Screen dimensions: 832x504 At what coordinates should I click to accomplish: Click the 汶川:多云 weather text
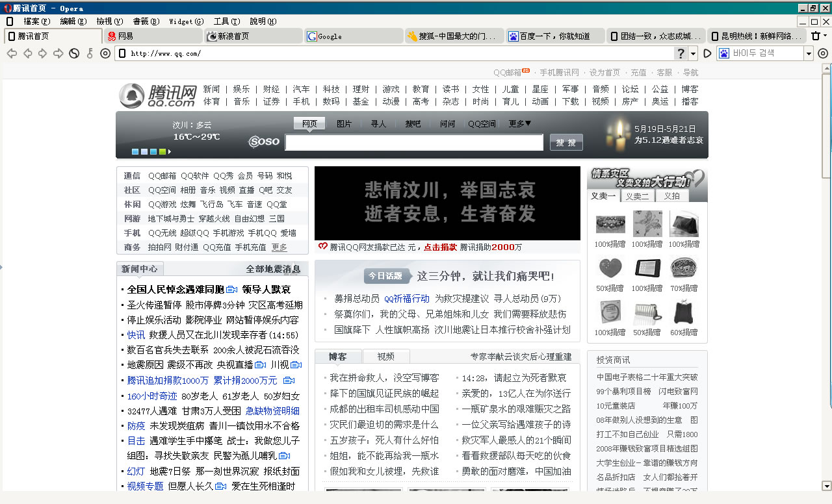pyautogui.click(x=192, y=125)
